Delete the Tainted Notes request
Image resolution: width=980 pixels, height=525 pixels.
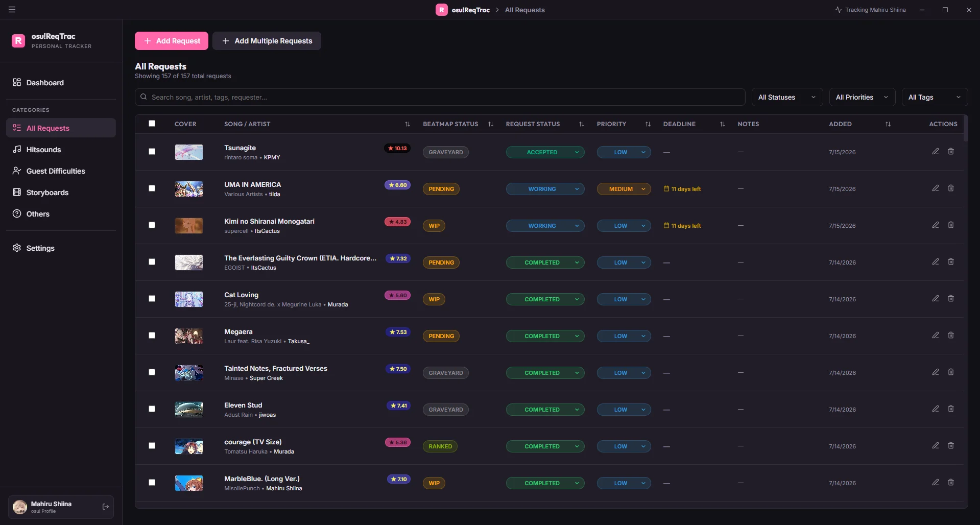951,372
